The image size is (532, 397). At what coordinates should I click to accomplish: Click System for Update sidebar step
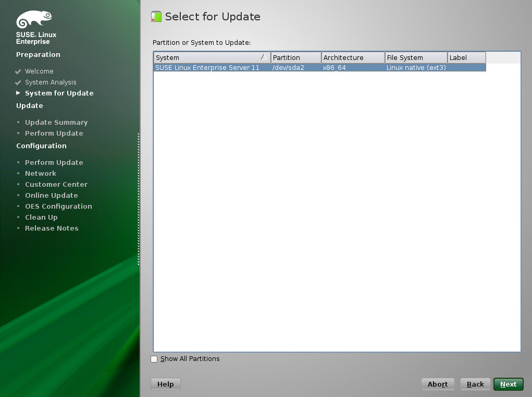pyautogui.click(x=59, y=93)
